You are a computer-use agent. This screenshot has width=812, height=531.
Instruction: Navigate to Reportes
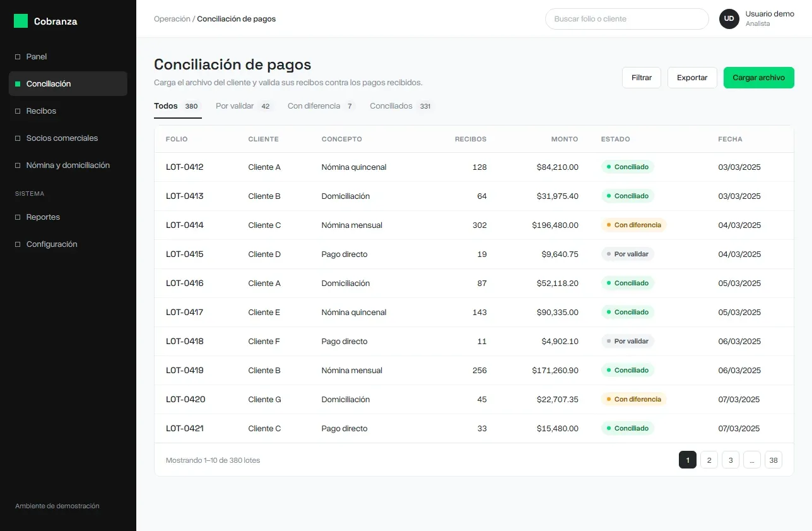[68, 217]
